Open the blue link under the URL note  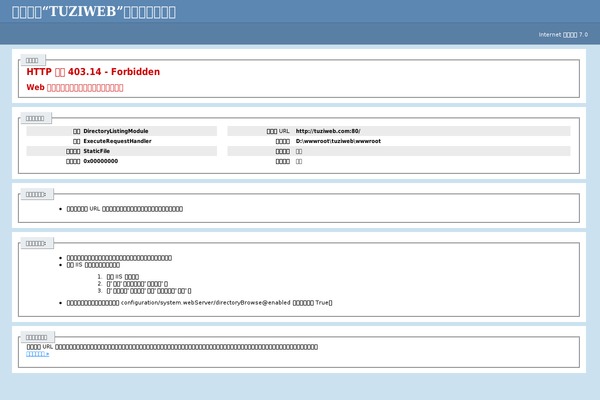tap(38, 354)
